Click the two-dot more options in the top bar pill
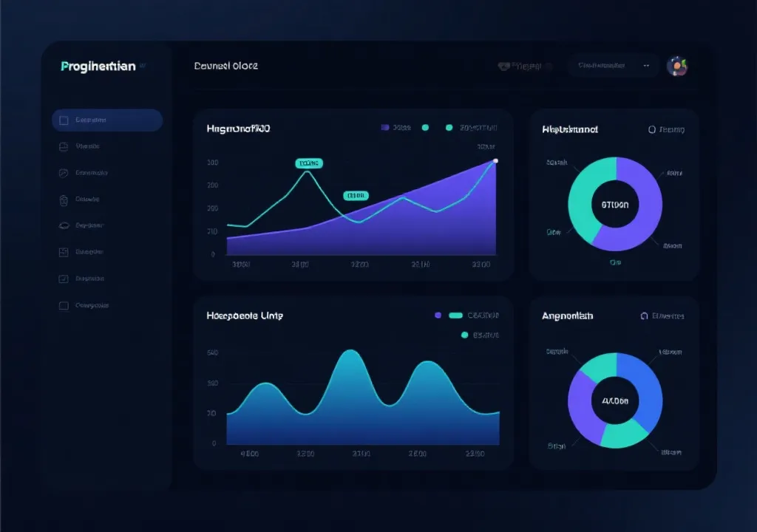This screenshot has height=532, width=757. pos(646,66)
